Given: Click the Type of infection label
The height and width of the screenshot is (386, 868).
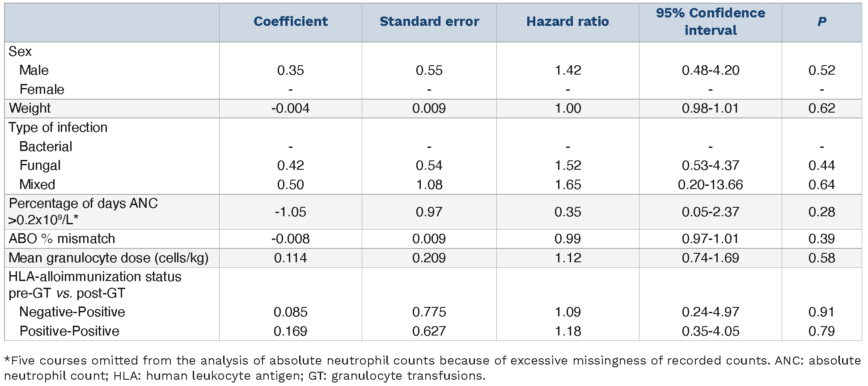Looking at the screenshot, I should coord(58,127).
